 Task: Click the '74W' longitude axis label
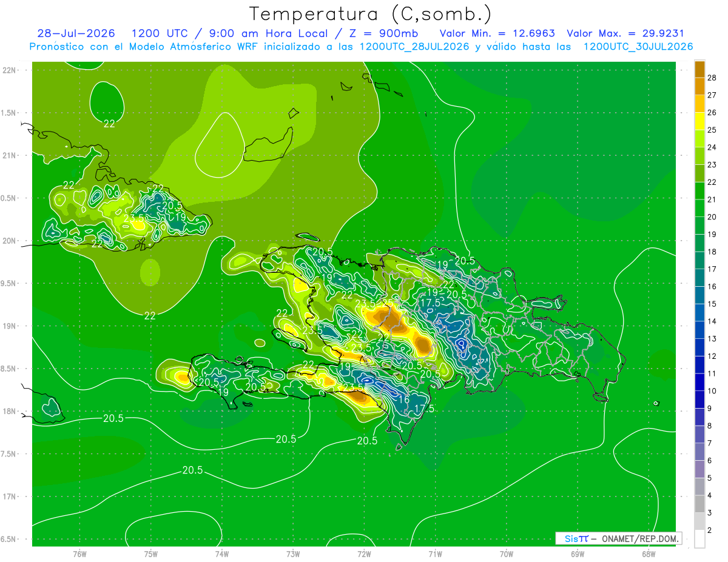pyautogui.click(x=222, y=554)
